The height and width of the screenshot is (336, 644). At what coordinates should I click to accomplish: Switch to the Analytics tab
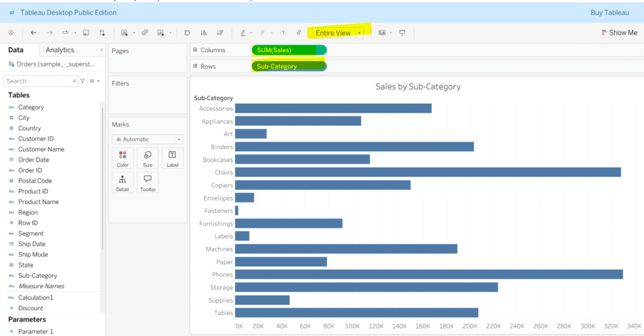click(x=60, y=50)
